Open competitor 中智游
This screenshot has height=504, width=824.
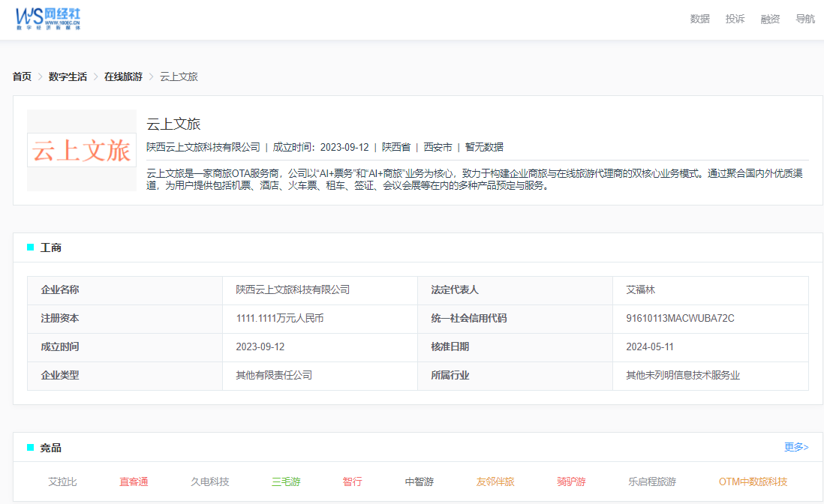click(x=420, y=481)
